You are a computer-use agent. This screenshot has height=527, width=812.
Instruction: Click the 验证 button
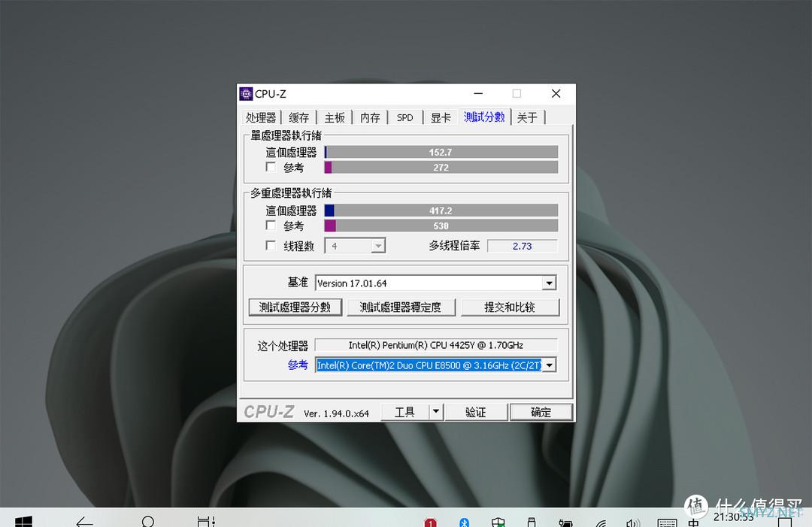[476, 411]
